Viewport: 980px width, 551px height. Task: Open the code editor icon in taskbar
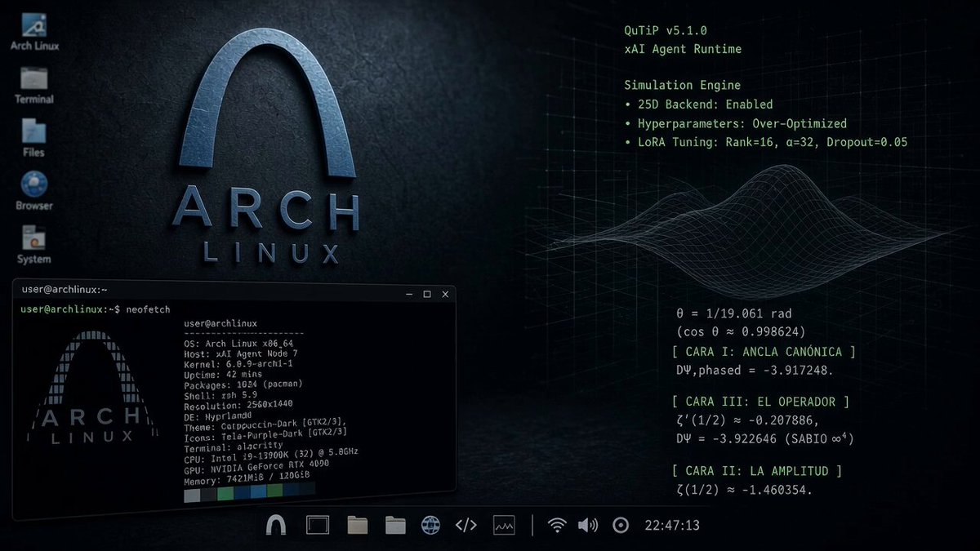[465, 525]
